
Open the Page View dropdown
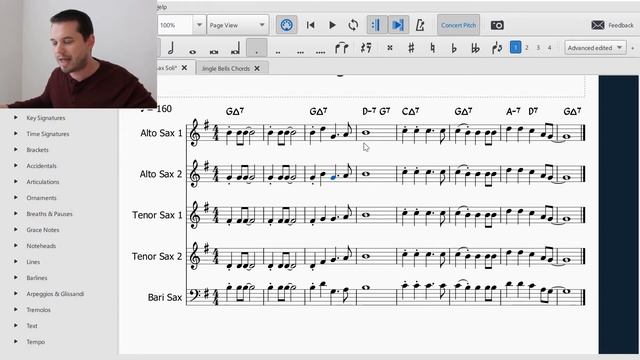coord(238,25)
